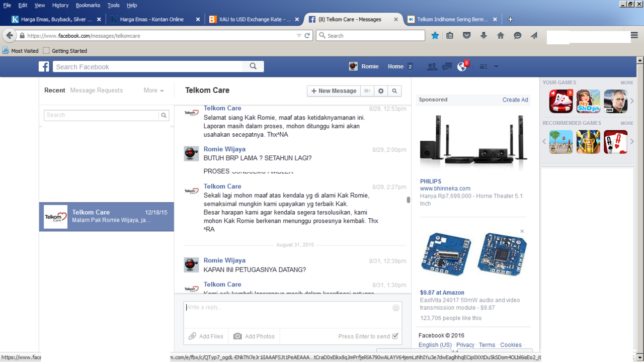
Task: Open the downloads arrow icon
Action: tap(484, 36)
